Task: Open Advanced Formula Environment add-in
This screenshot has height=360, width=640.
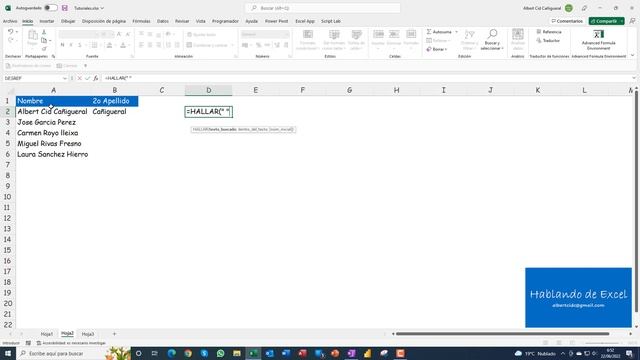Action: point(598,39)
